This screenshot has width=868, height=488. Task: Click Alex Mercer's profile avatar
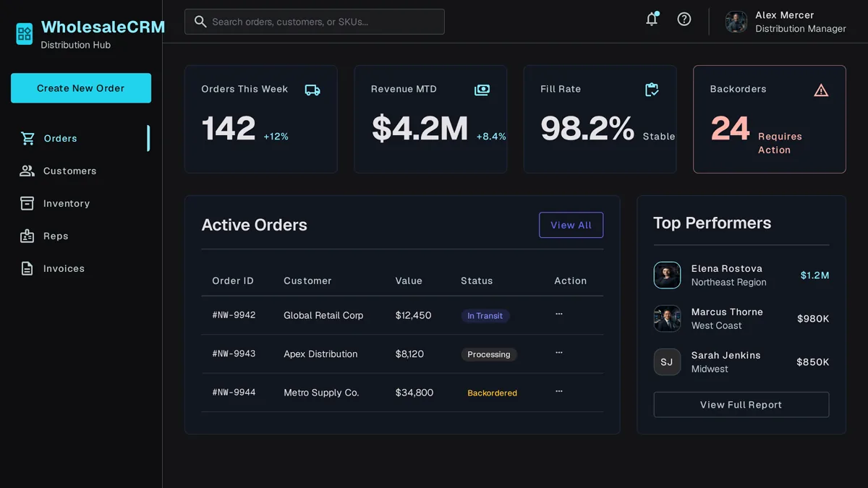tap(736, 22)
